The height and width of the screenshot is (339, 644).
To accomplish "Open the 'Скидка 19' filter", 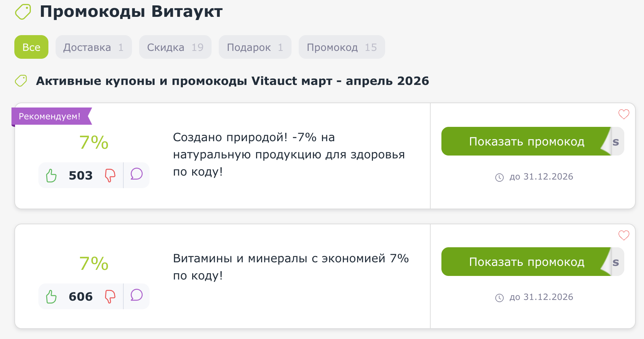I will coord(175,47).
